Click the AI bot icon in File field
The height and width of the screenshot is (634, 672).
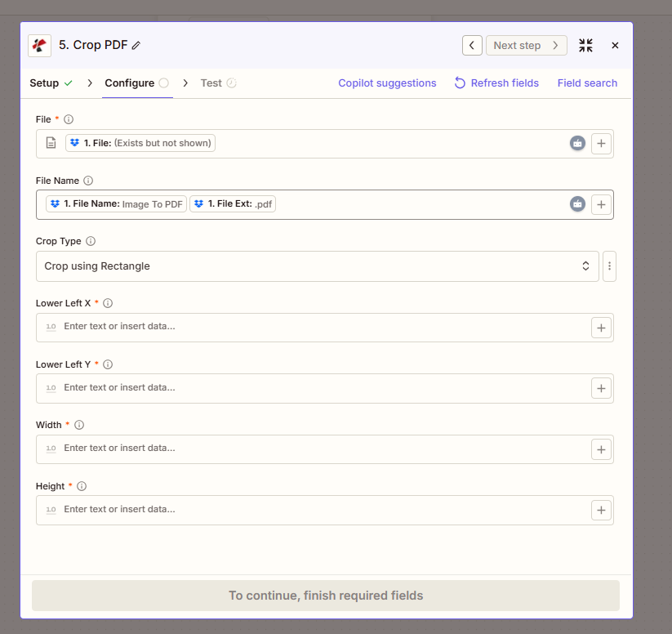[x=577, y=144]
